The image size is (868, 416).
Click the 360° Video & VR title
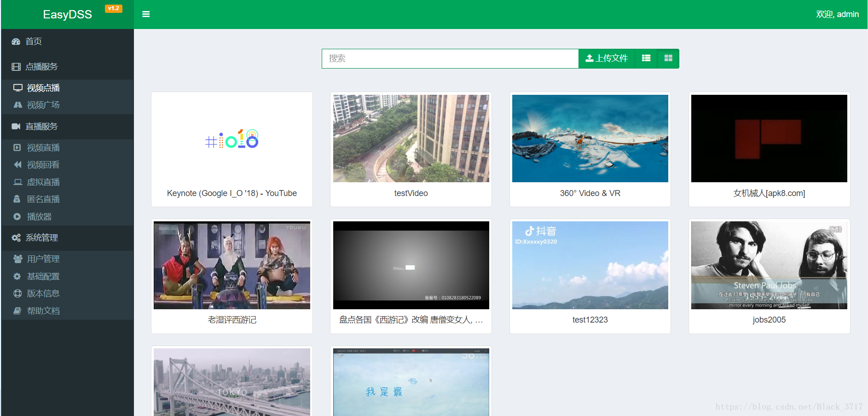[590, 193]
